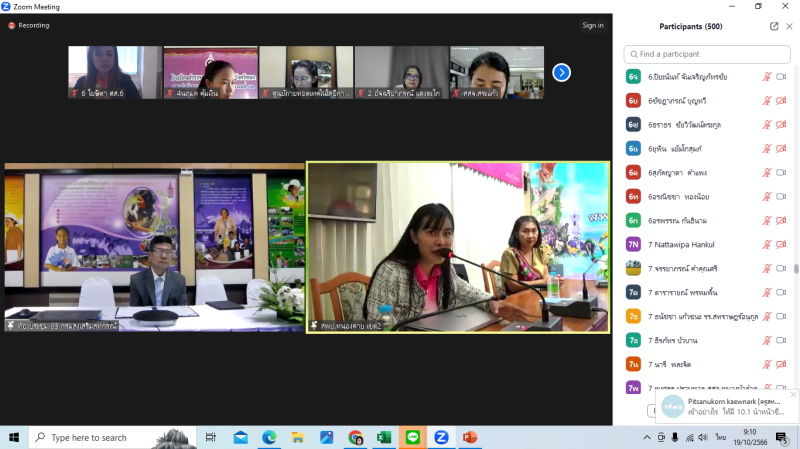Viewport: 800px width, 449px height.
Task: Open the Windows notification center
Action: point(781,438)
